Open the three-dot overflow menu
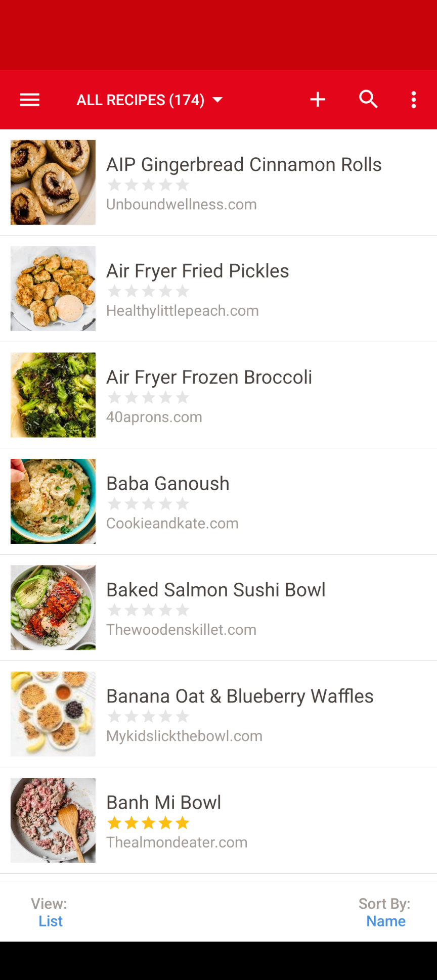The width and height of the screenshot is (437, 980). tap(414, 100)
